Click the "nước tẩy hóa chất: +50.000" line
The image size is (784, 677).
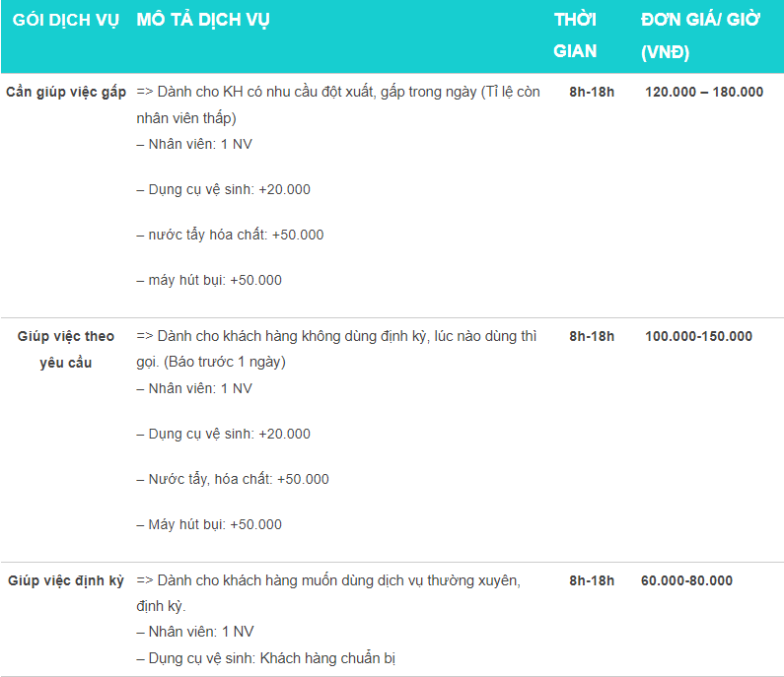pyautogui.click(x=230, y=235)
